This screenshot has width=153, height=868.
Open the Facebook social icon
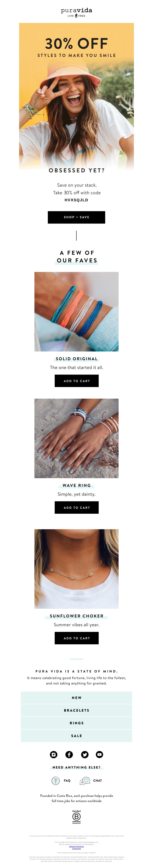coord(69,754)
